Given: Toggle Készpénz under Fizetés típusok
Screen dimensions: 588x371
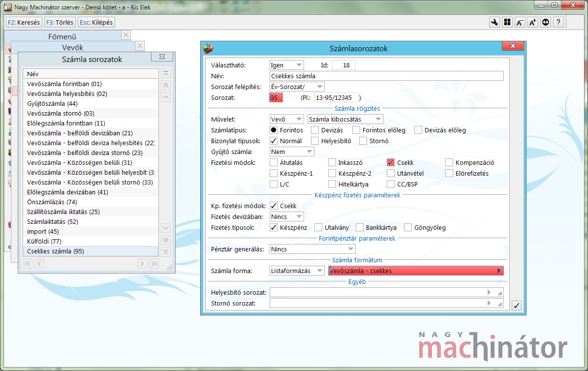Looking at the screenshot, I should point(274,227).
